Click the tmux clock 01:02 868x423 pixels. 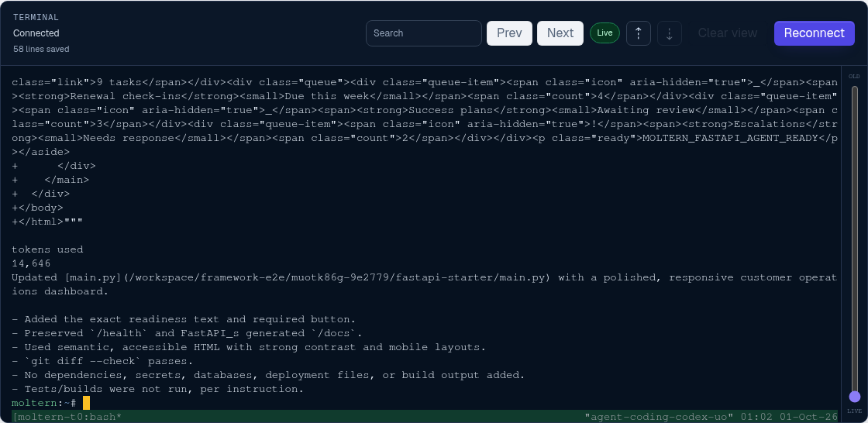pyautogui.click(x=756, y=416)
